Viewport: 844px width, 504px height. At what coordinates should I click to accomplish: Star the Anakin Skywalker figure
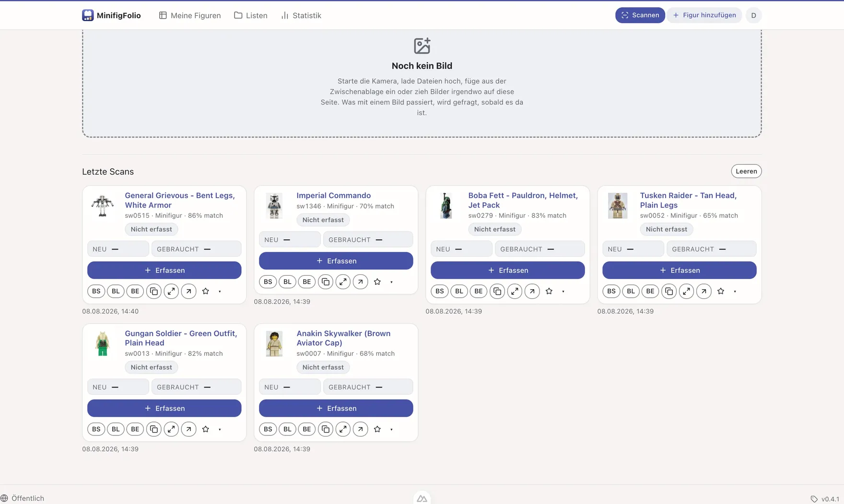[x=377, y=429]
